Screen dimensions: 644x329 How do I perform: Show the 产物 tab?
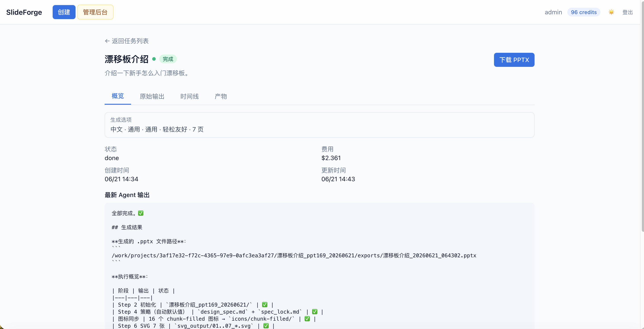click(x=221, y=96)
